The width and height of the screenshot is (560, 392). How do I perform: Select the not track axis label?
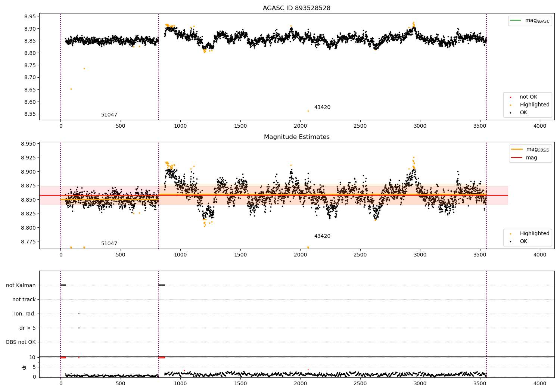pyautogui.click(x=24, y=300)
